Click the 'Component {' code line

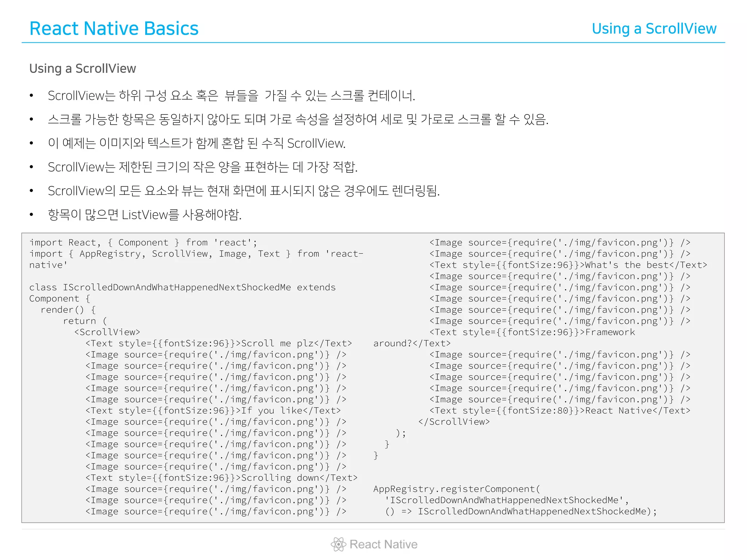click(x=60, y=299)
